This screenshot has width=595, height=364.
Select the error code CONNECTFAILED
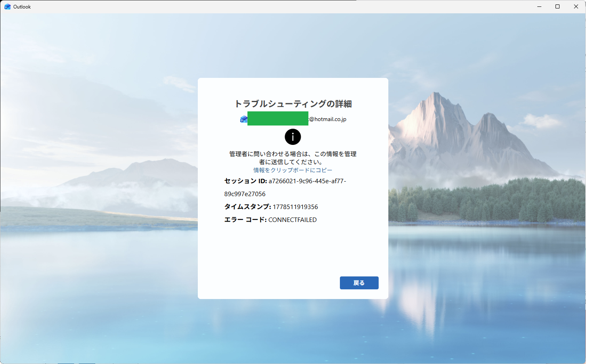[293, 220]
